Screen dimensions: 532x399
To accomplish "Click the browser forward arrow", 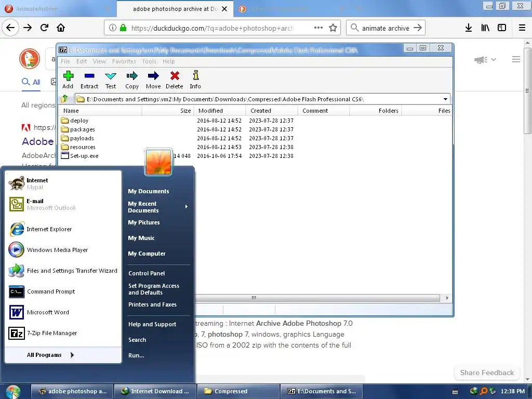I will point(28,28).
